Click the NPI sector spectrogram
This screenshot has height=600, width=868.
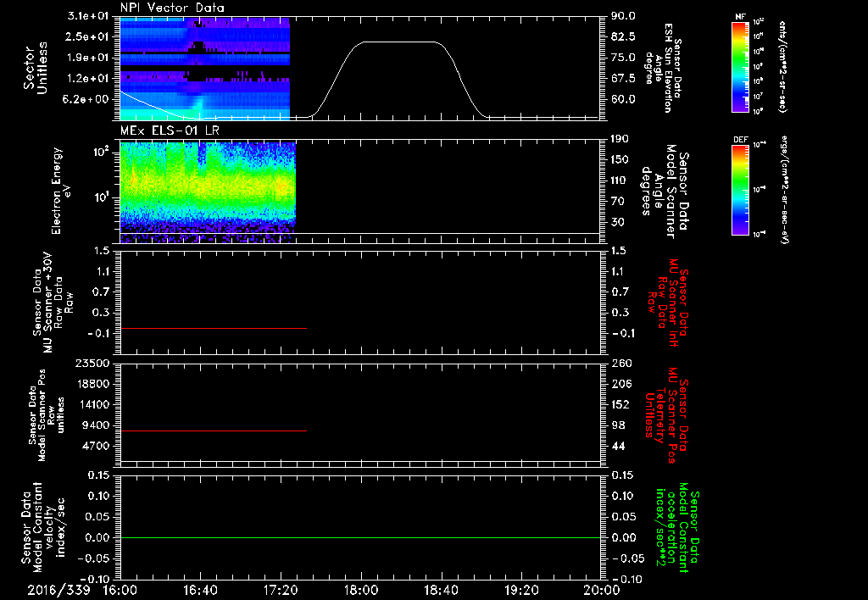click(205, 69)
